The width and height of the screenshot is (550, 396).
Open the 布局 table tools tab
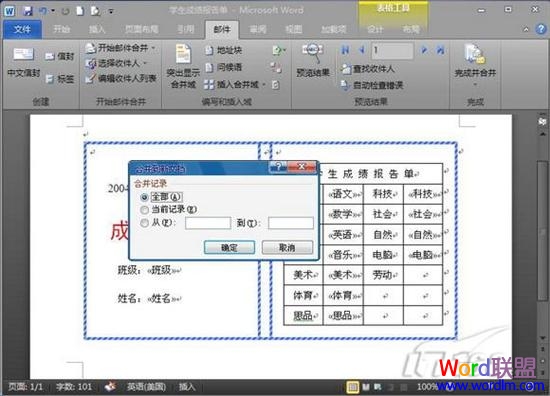[x=411, y=29]
